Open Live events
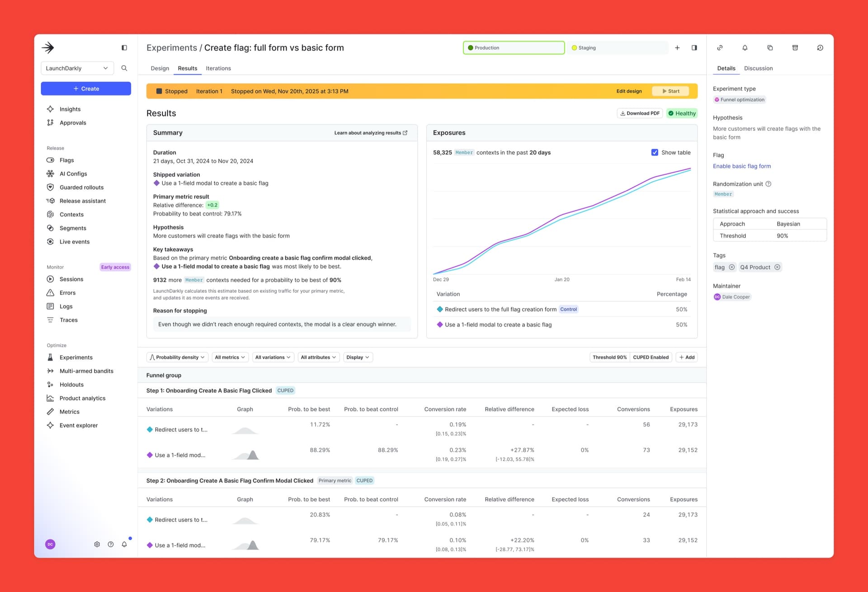This screenshot has width=868, height=592. click(75, 241)
